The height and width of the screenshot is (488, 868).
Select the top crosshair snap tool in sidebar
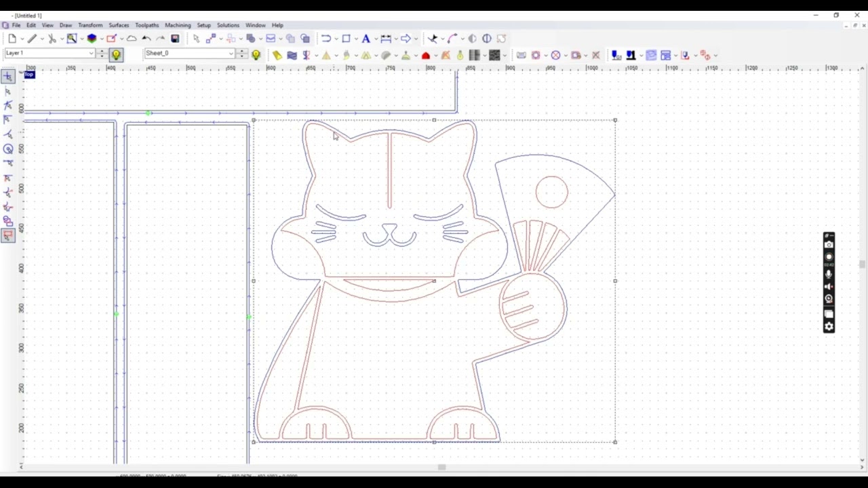point(8,77)
